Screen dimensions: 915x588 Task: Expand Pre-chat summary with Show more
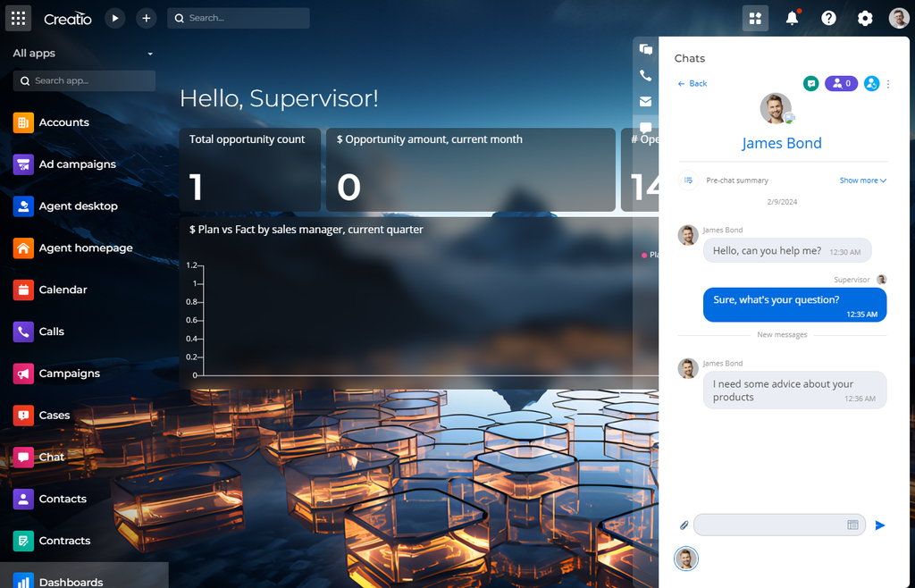pos(863,181)
